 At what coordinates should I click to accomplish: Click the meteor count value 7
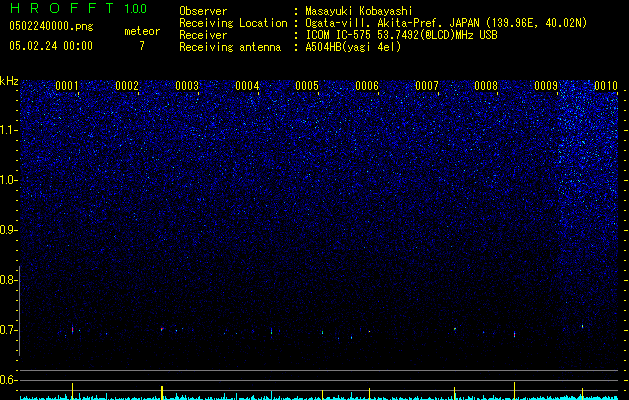[x=142, y=46]
